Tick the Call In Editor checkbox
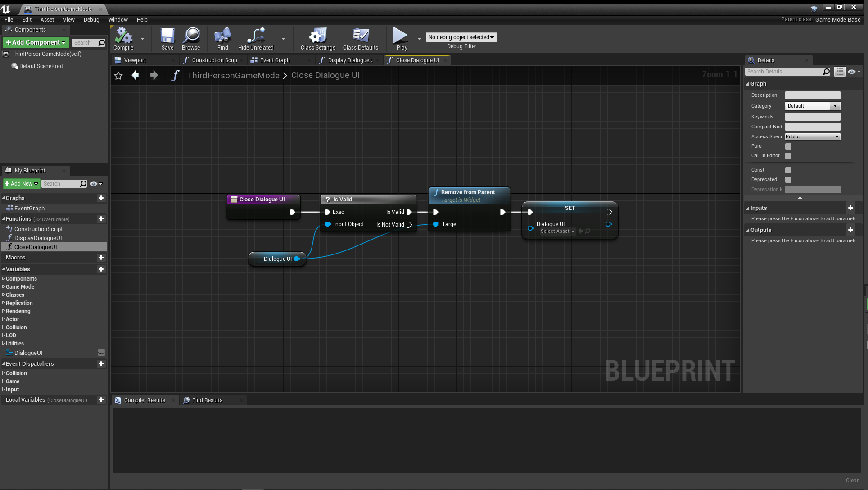This screenshot has width=868, height=490. click(788, 156)
